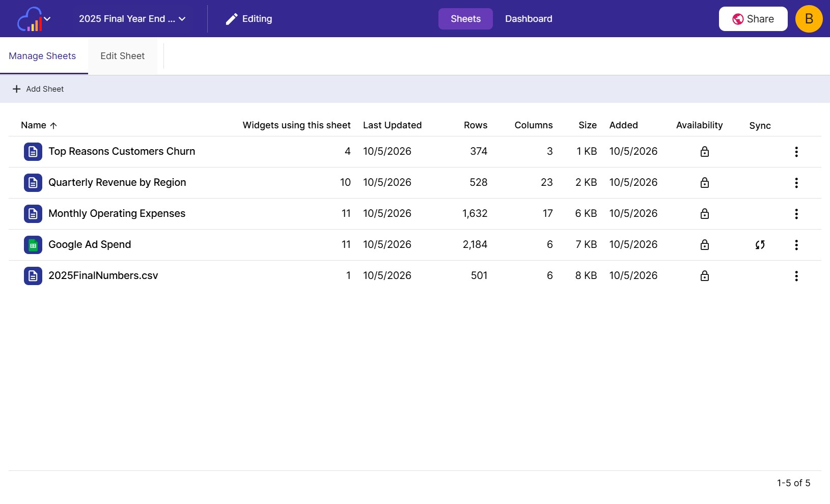Open the dropdown arrow beside the app logo
The height and width of the screenshot is (504, 830).
tap(47, 19)
